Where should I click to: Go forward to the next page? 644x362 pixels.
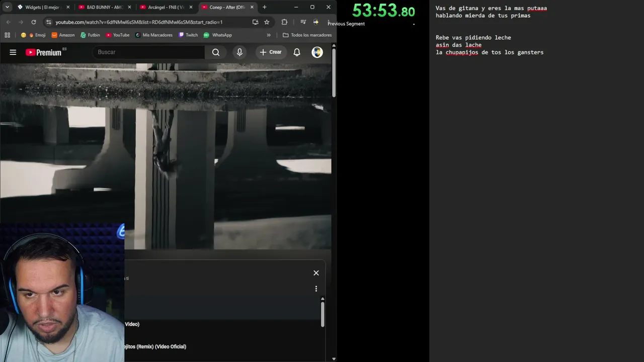coord(21,22)
